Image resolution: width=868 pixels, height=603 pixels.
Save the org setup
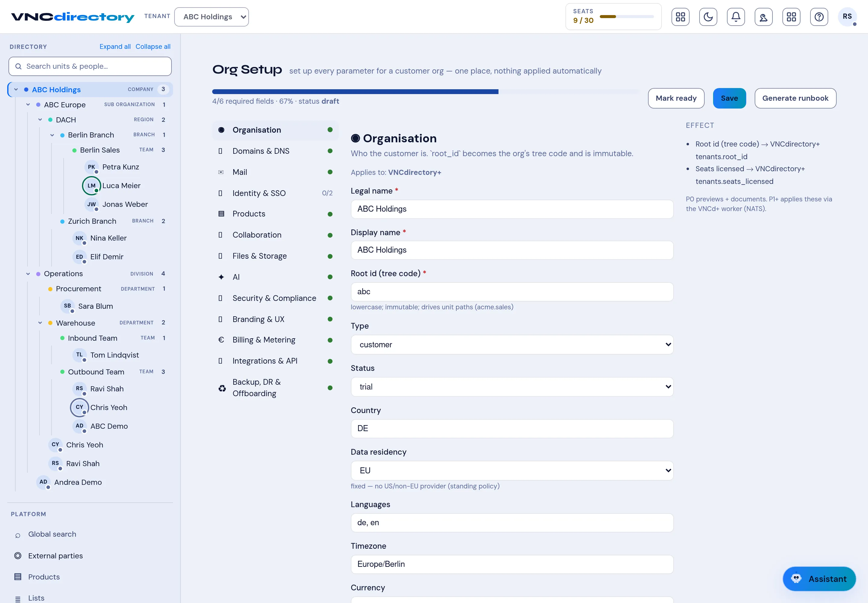729,98
